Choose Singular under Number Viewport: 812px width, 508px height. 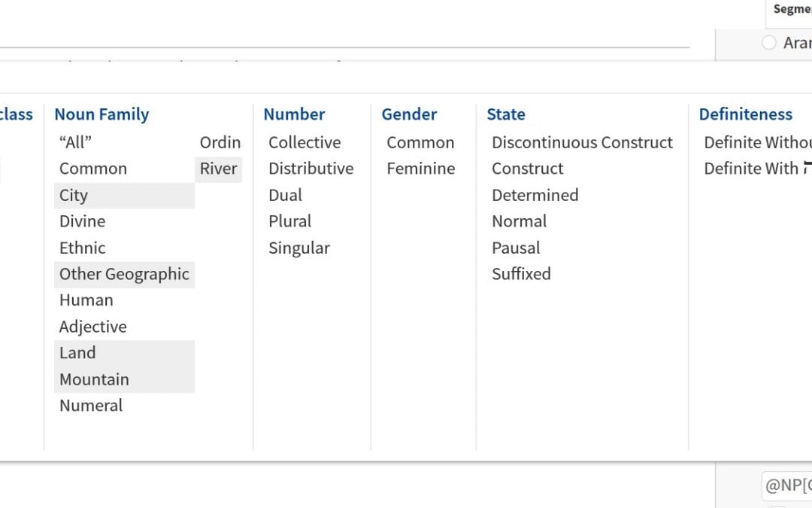coord(299,248)
